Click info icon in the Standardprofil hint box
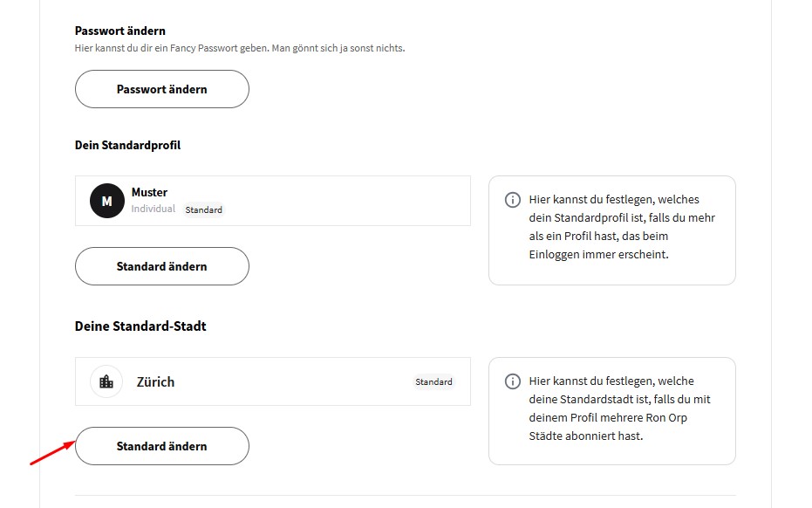The width and height of the screenshot is (812, 508). point(513,200)
